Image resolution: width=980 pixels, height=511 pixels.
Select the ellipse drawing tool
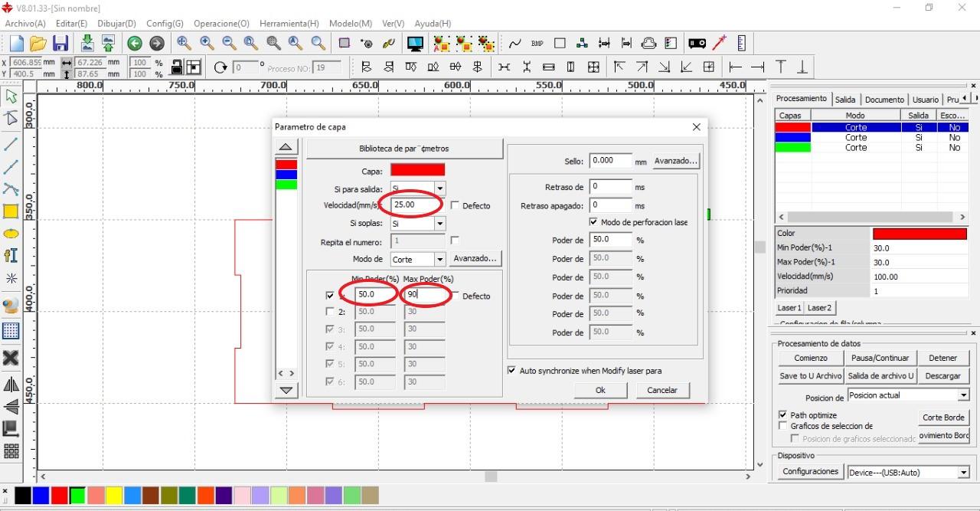point(11,234)
